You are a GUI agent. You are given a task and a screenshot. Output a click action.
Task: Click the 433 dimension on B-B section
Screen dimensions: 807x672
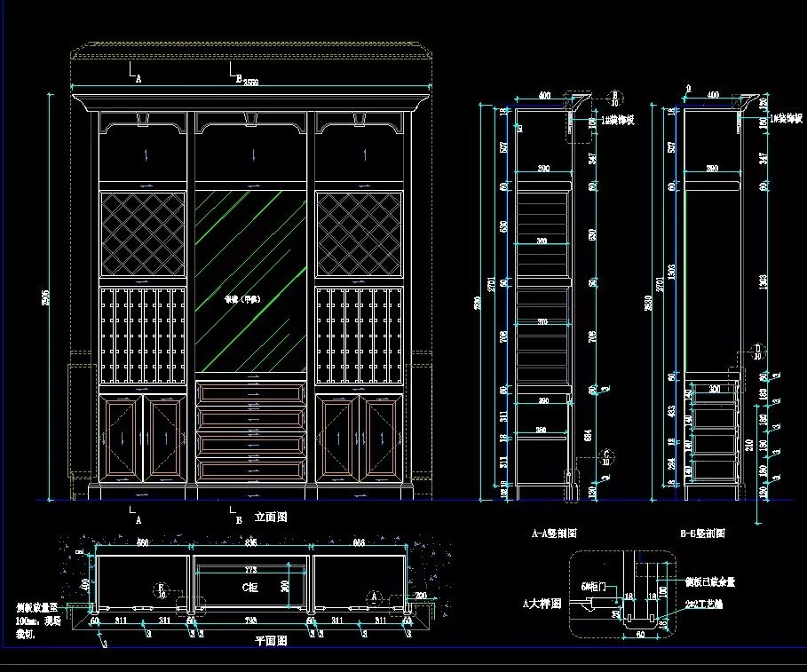pyautogui.click(x=672, y=411)
